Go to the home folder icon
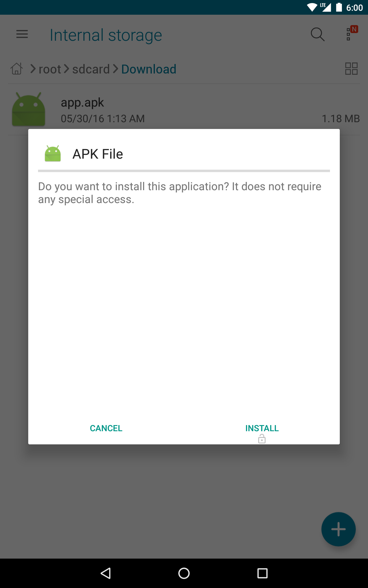This screenshot has width=368, height=588. [x=17, y=69]
